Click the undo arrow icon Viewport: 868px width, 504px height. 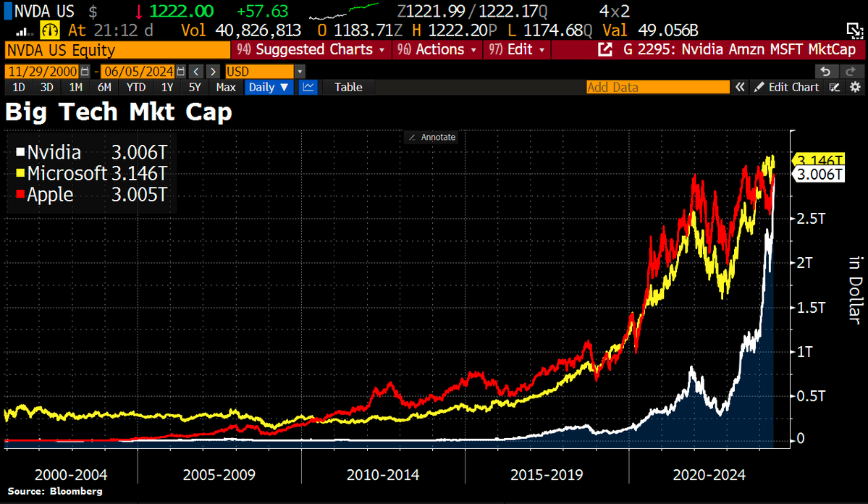tap(825, 72)
